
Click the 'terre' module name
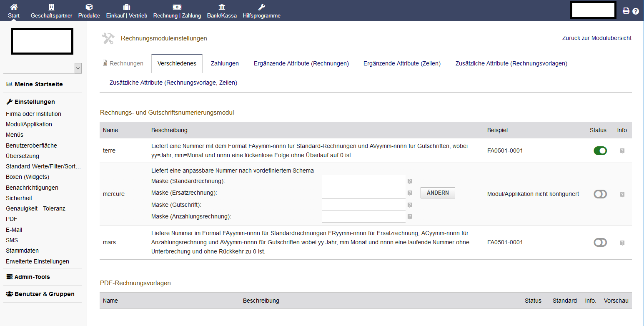(109, 150)
